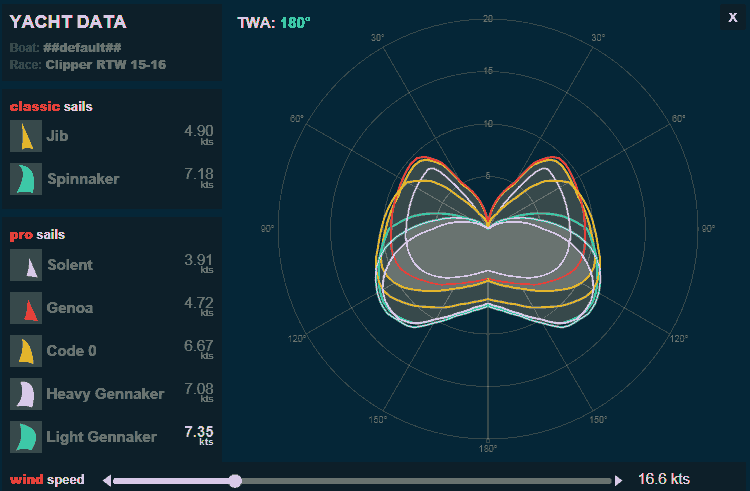Select the red Genoa sail icon
This screenshot has height=491, width=750.
pos(25,308)
